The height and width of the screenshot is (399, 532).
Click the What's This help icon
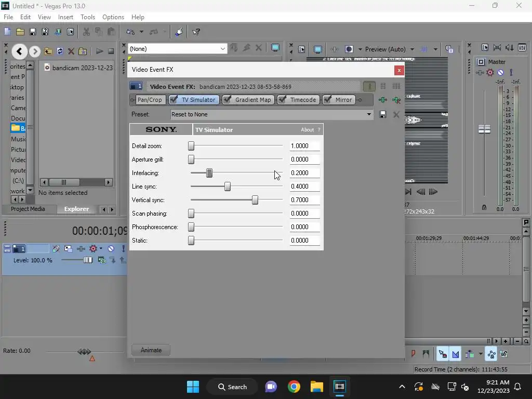196,32
